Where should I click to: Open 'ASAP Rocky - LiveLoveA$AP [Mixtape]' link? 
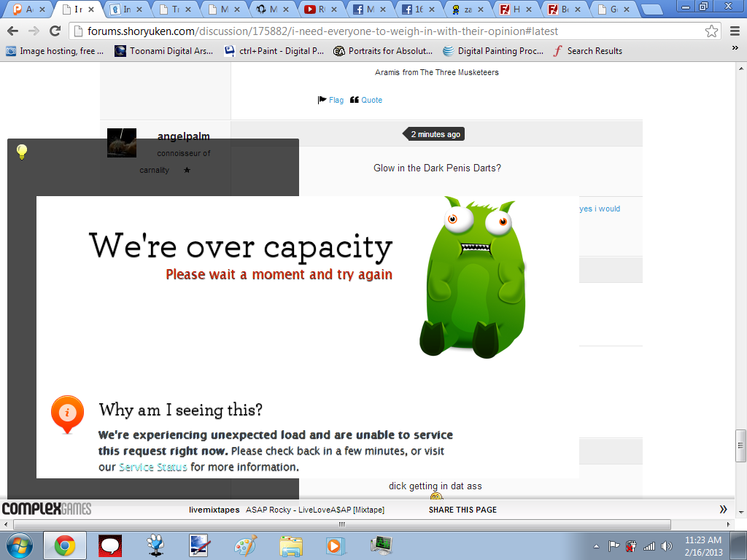pyautogui.click(x=315, y=510)
